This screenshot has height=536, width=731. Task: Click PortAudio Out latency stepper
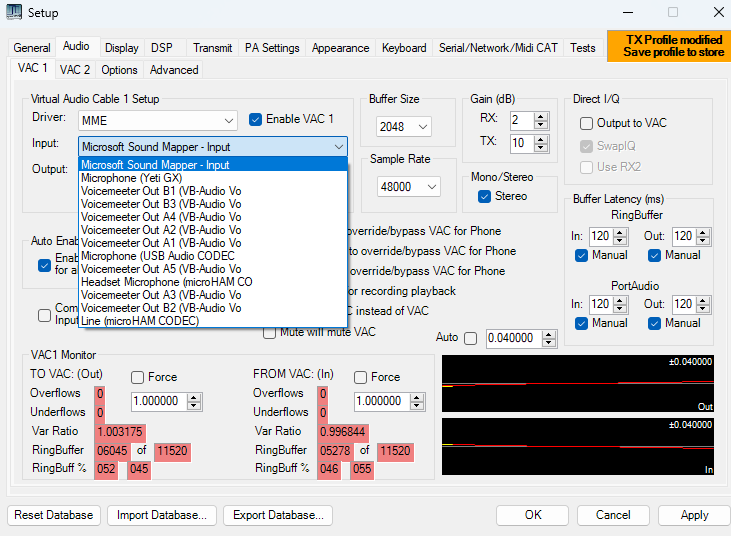click(703, 305)
